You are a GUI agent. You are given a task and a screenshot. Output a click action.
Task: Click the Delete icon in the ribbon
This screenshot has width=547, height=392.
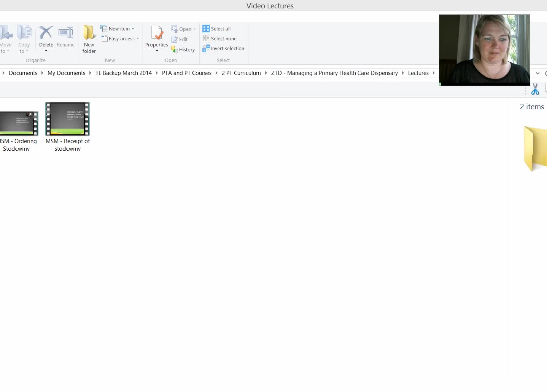(46, 33)
